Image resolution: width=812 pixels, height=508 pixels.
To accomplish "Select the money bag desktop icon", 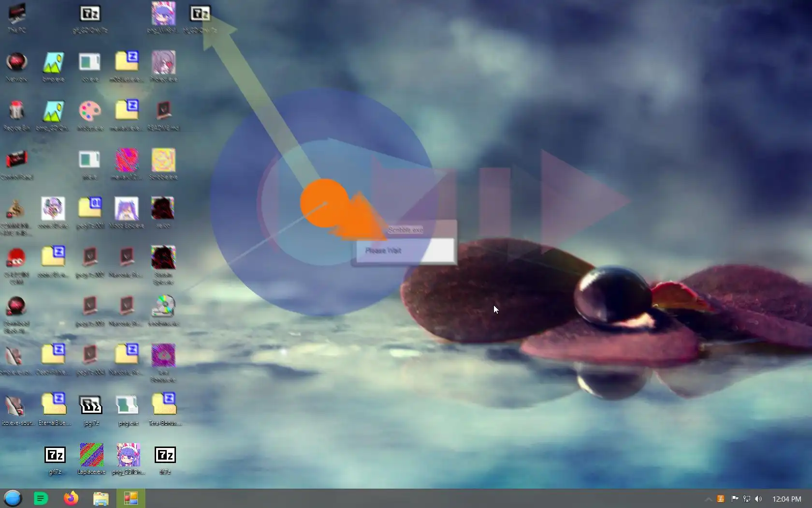I will point(16,209).
